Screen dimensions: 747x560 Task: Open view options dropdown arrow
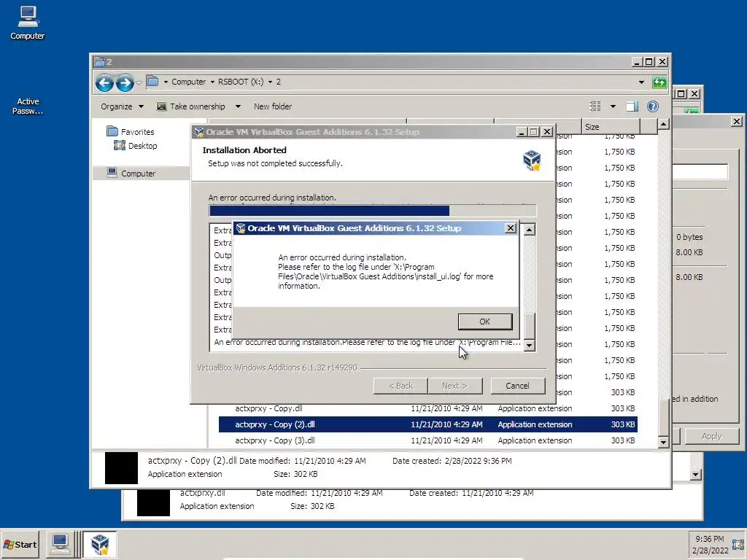(x=613, y=106)
